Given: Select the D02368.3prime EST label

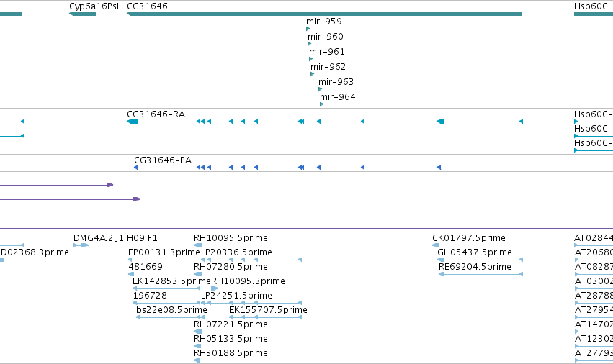Looking at the screenshot, I should pos(35,252).
